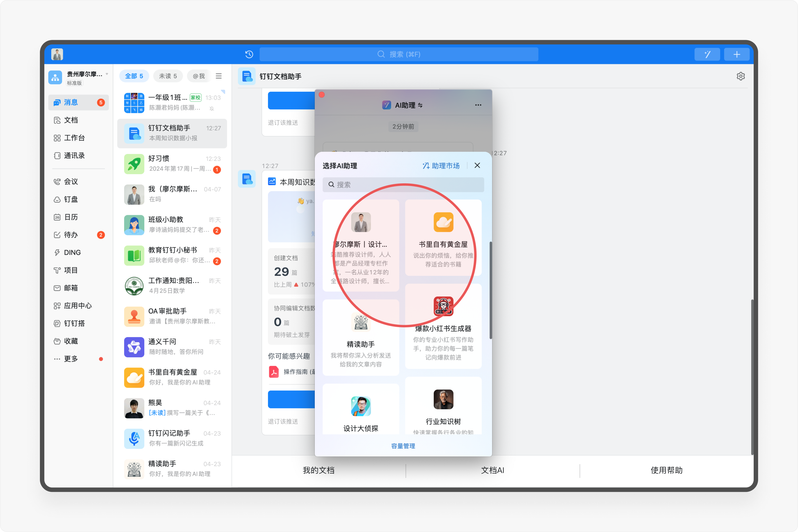Open 我（廖尔摩斯 conversation
The width and height of the screenshot is (798, 532).
click(x=172, y=194)
